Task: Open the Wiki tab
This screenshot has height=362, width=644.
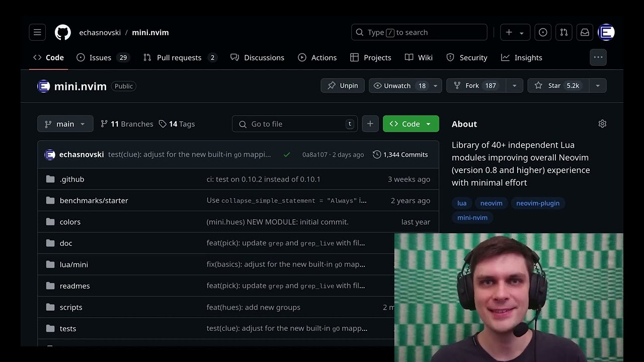Action: coord(419,57)
